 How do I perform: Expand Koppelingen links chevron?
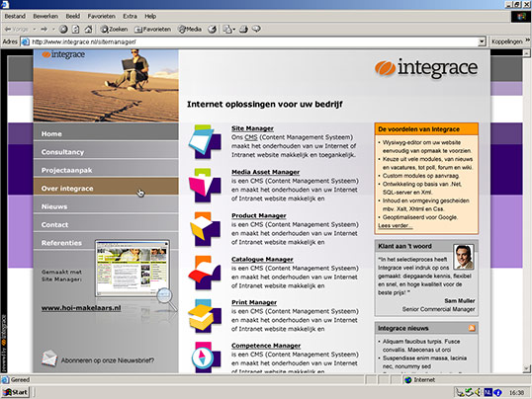pos(528,40)
